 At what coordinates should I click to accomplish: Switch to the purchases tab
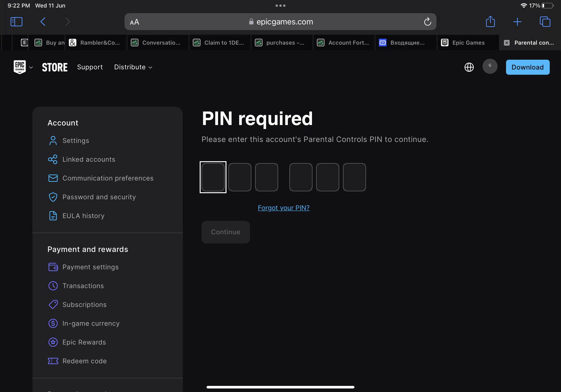pyautogui.click(x=282, y=43)
